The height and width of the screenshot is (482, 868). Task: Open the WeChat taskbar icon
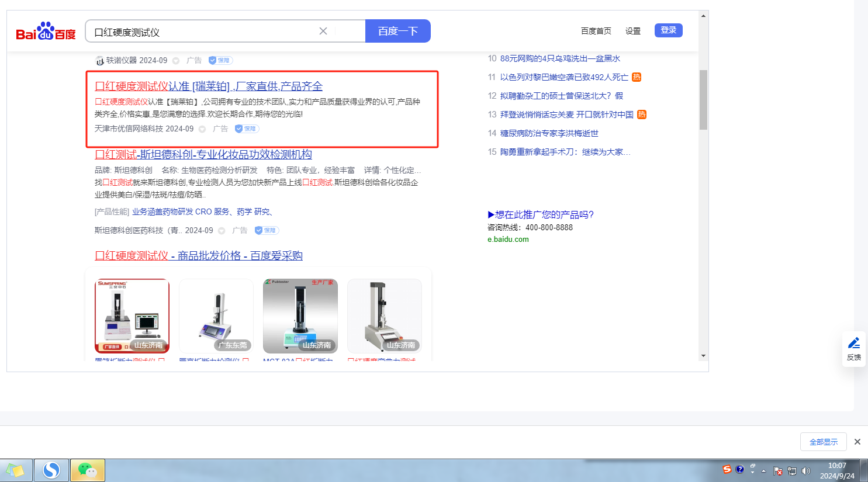pyautogui.click(x=88, y=470)
